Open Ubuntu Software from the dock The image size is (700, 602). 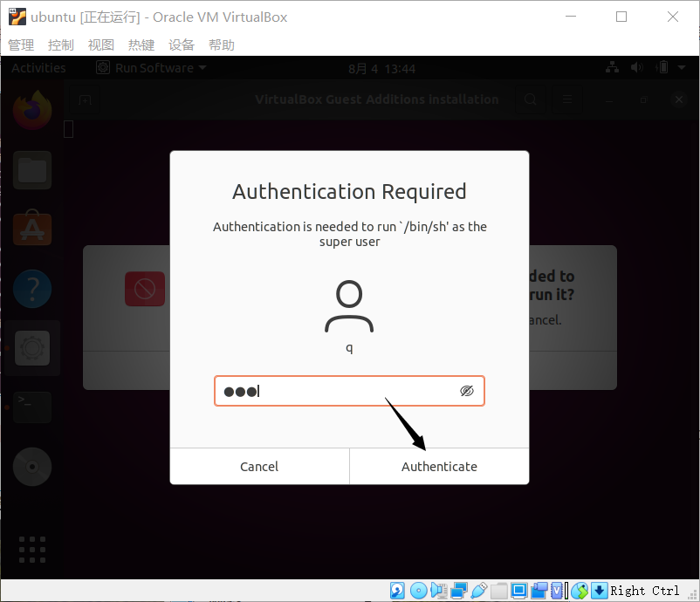pos(32,229)
